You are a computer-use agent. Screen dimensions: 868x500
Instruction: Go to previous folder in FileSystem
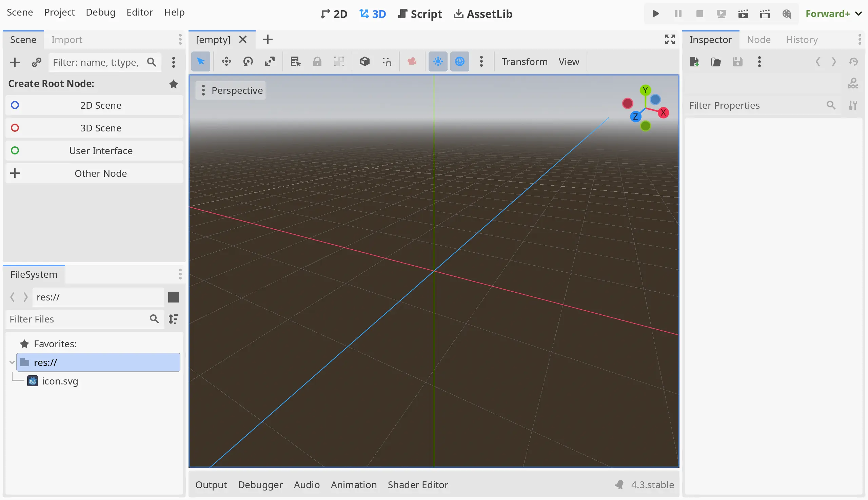tap(13, 297)
